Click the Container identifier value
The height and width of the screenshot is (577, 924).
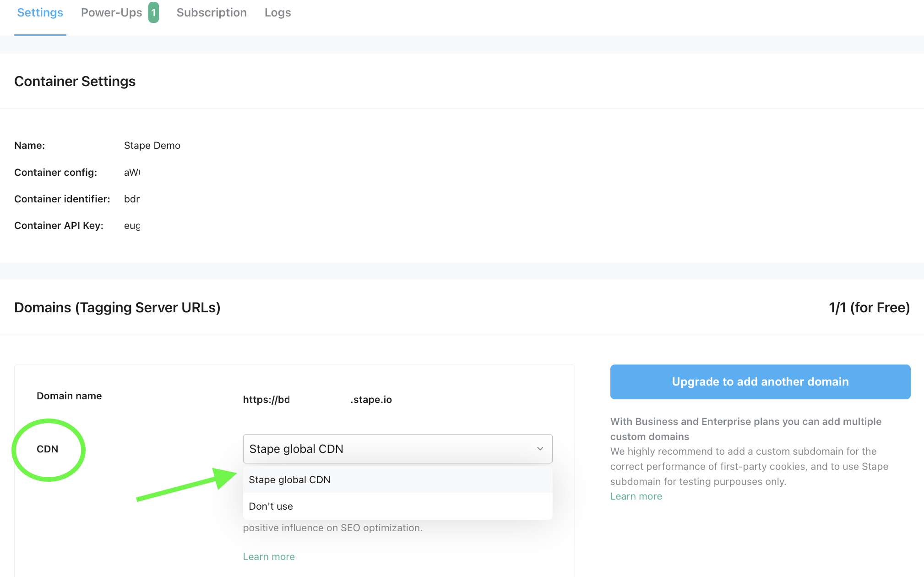point(132,199)
